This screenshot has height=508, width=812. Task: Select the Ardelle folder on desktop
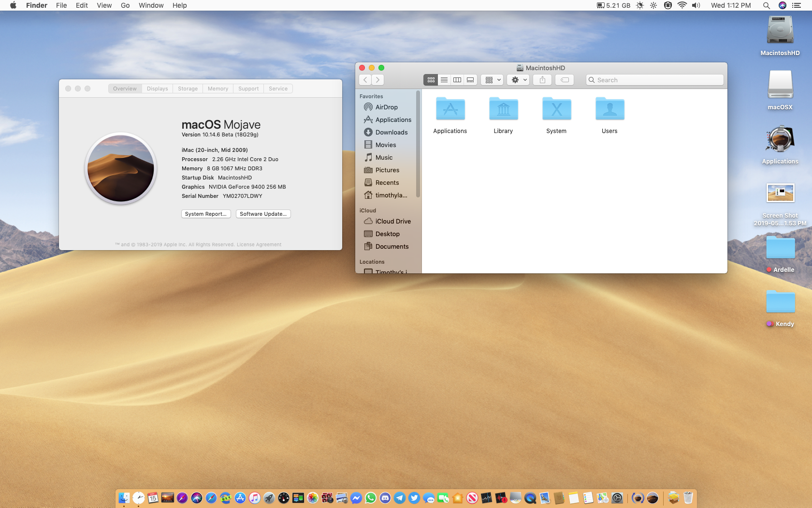pos(780,254)
